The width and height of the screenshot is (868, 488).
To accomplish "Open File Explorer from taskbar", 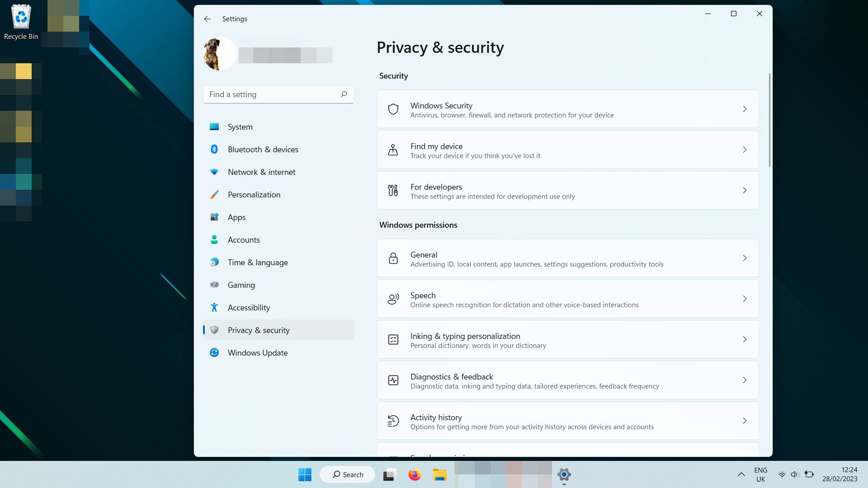I will (439, 474).
